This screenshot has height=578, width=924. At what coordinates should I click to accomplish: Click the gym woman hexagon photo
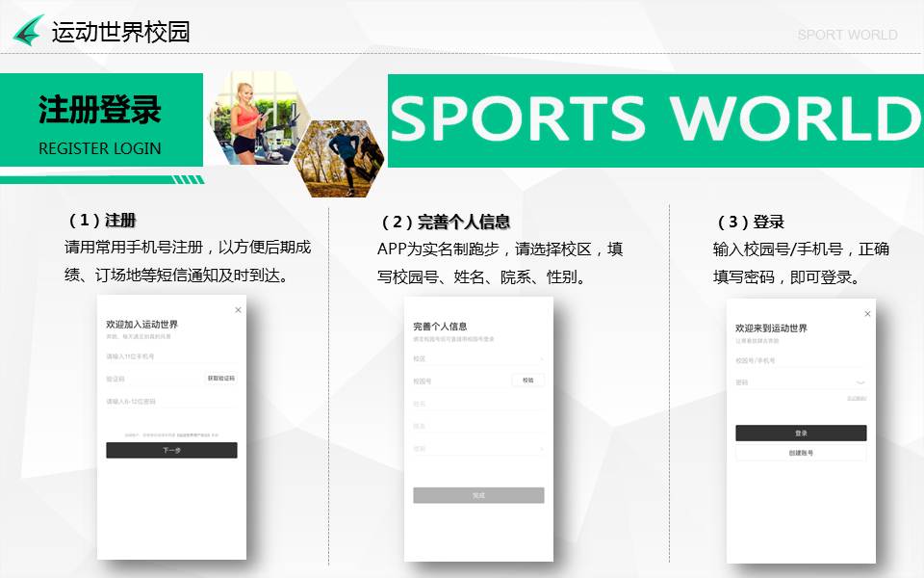pos(253,118)
